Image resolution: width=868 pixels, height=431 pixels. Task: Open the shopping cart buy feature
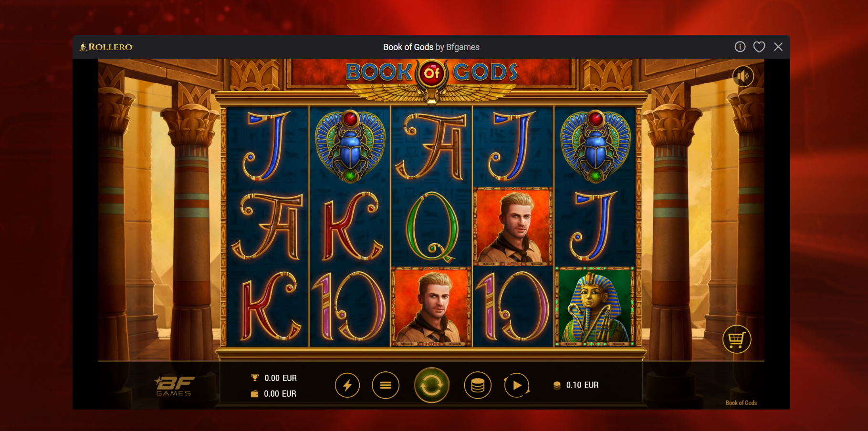click(x=737, y=339)
